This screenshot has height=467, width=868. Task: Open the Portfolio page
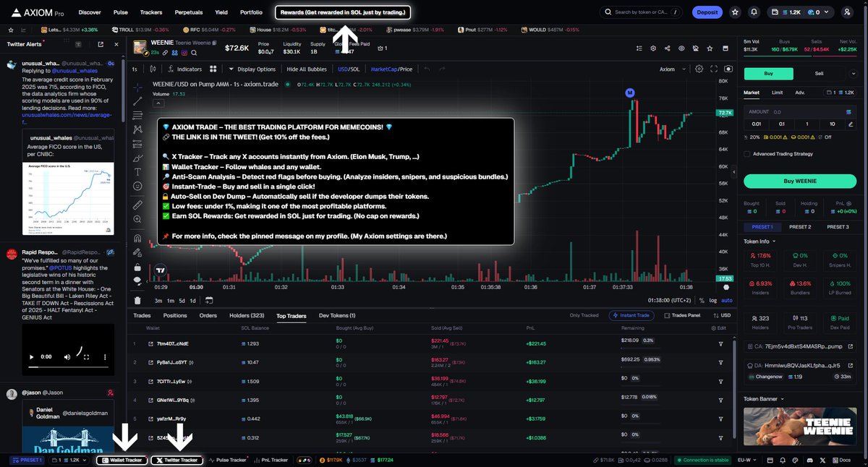[251, 12]
